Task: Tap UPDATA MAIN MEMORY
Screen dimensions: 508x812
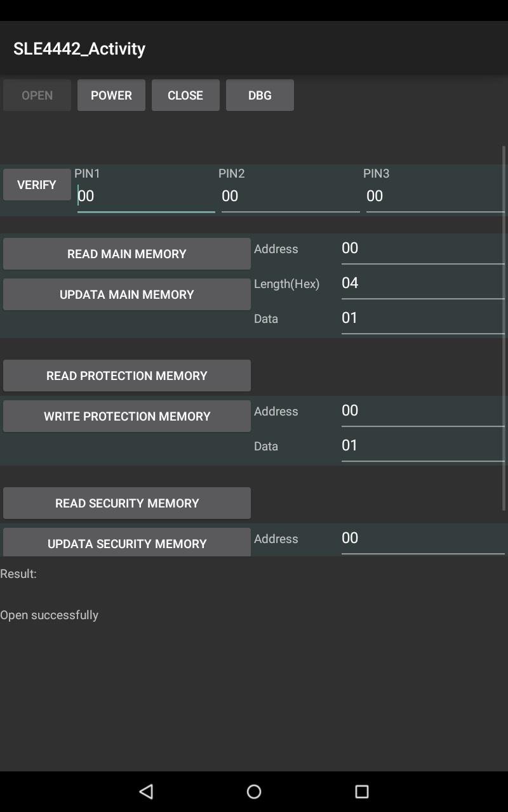Action: tap(126, 294)
